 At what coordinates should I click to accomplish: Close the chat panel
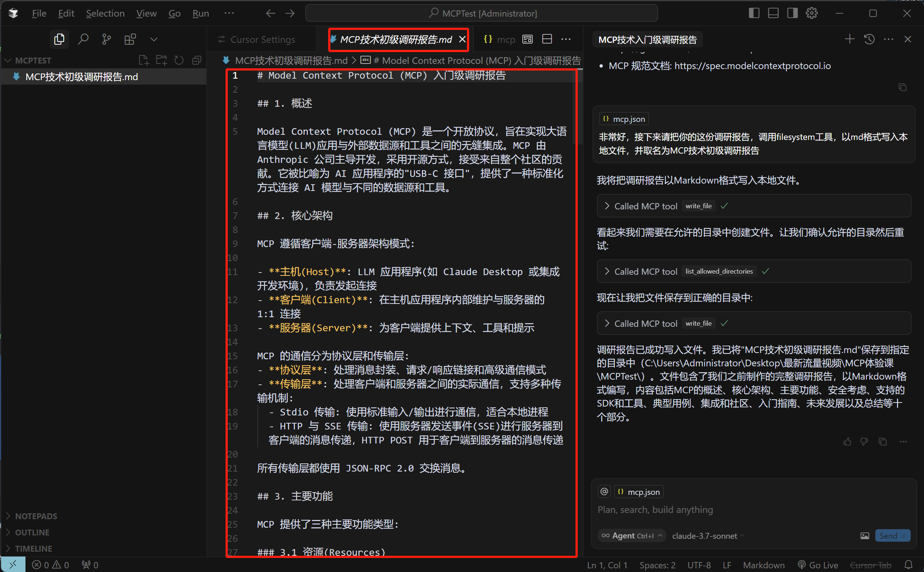(908, 40)
